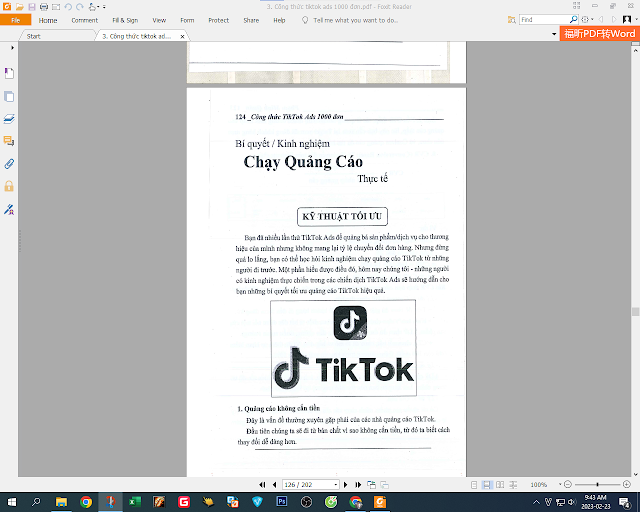Screen dimensions: 640x512
Task: Open the Customize Quick Access Toolbar arrow
Action: [104, 7]
